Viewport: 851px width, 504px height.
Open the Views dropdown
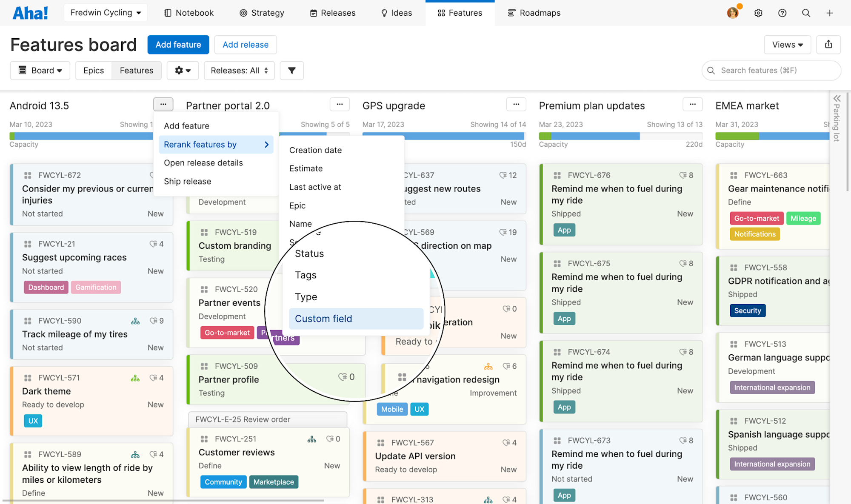787,45
